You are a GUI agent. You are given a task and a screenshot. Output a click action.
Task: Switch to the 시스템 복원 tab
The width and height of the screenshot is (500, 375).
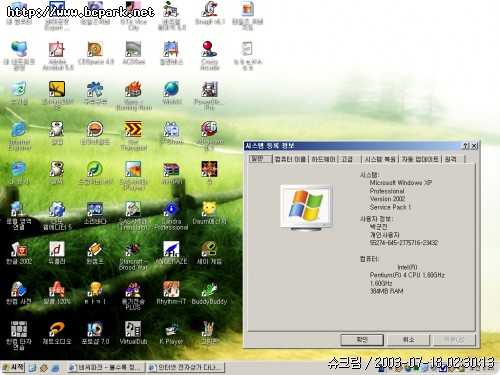[x=380, y=159]
